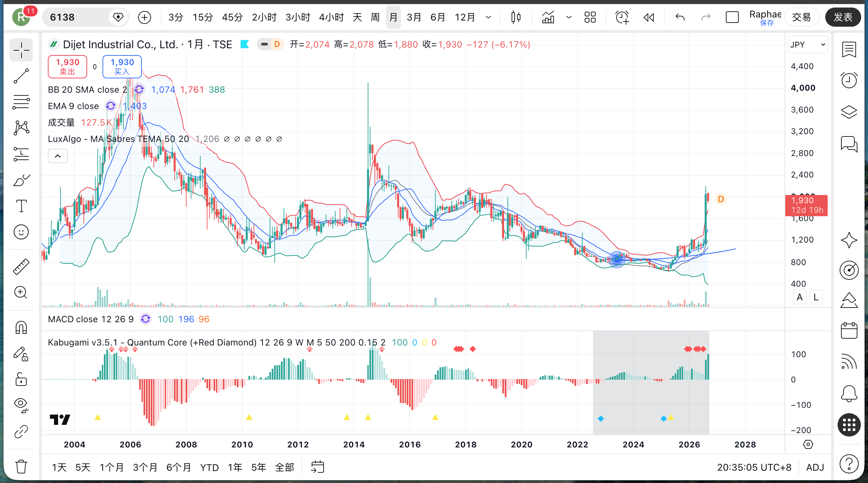The height and width of the screenshot is (483, 868).
Task: Set range to YTD
Action: (x=209, y=467)
